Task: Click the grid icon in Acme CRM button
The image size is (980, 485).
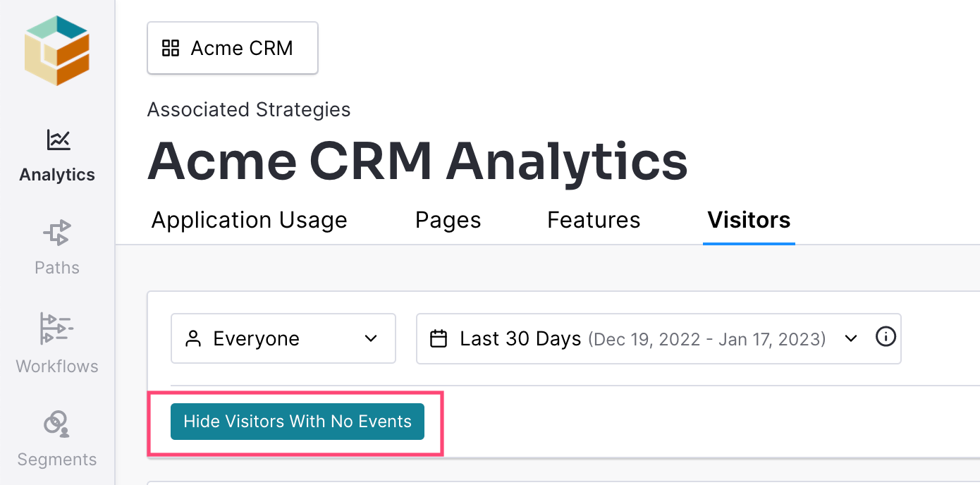Action: pos(171,48)
